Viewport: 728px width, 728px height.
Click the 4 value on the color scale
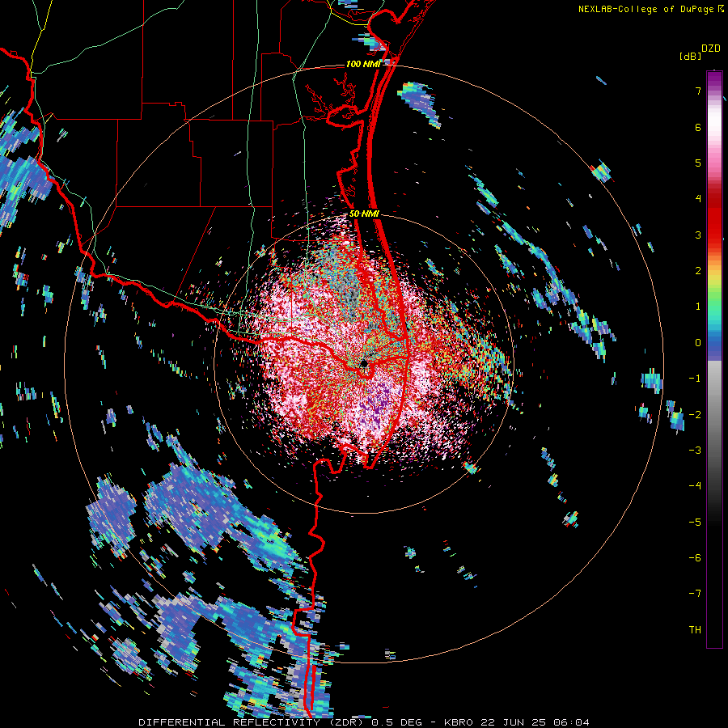(698, 199)
